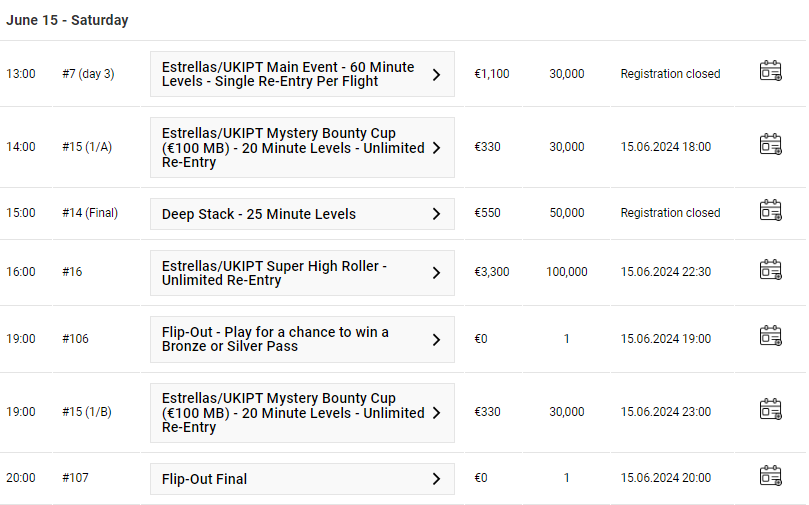The width and height of the screenshot is (809, 505).
Task: Click calendar icon for Flip-Out Final row
Action: click(770, 476)
